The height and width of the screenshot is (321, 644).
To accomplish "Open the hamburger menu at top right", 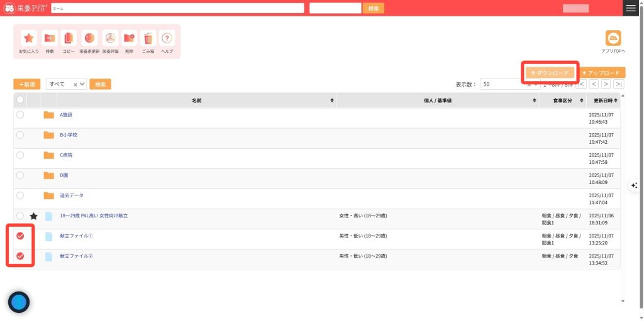I will [x=631, y=8].
